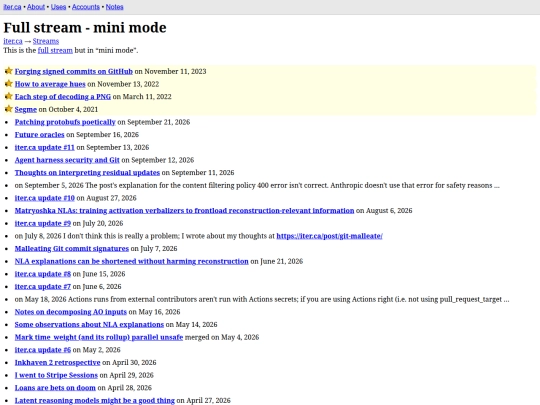The image size is (540, 405).
Task: Open 'iter.ca update #7'
Action: coord(43,287)
